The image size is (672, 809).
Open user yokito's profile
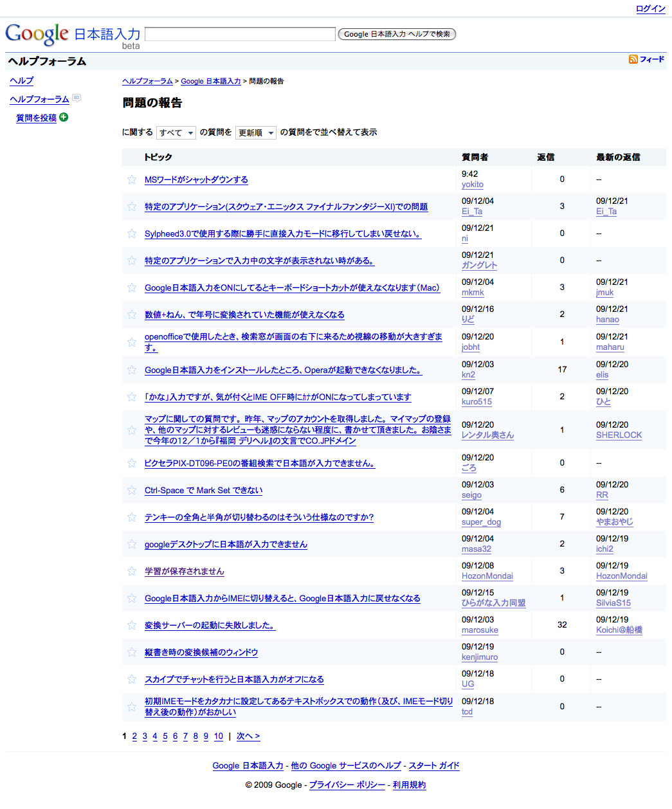pos(473,185)
